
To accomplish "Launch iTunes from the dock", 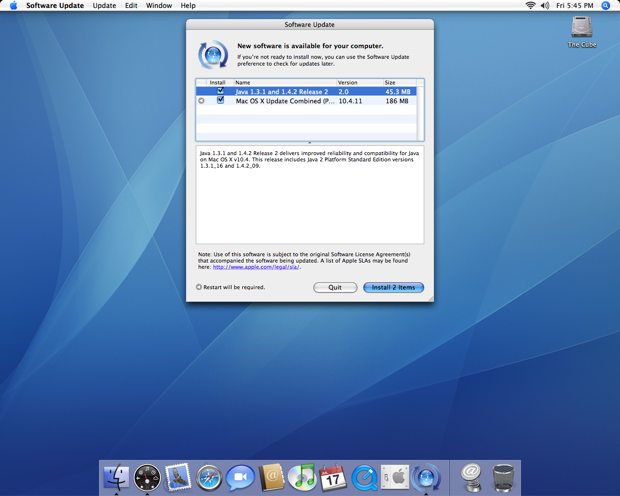I will click(x=302, y=477).
